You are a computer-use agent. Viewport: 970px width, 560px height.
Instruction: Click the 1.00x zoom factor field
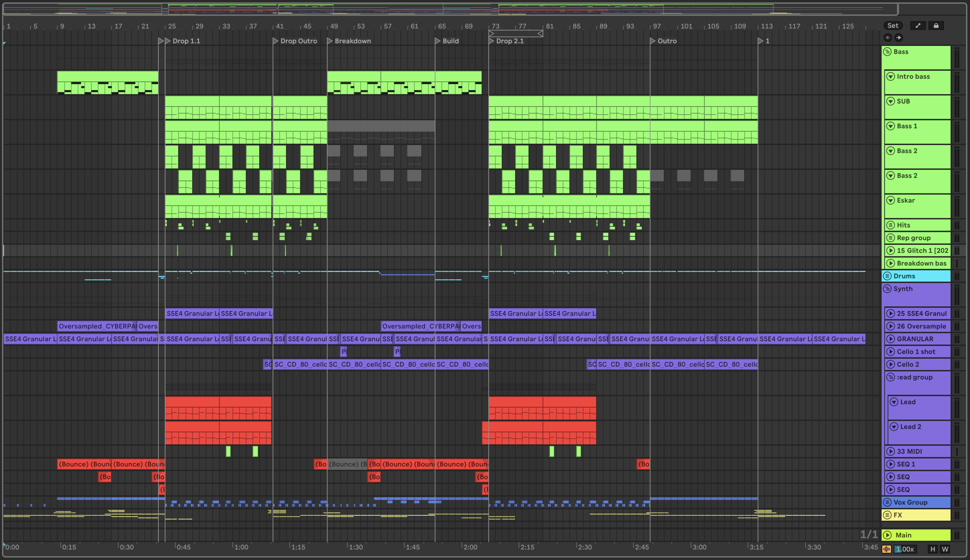tap(905, 549)
